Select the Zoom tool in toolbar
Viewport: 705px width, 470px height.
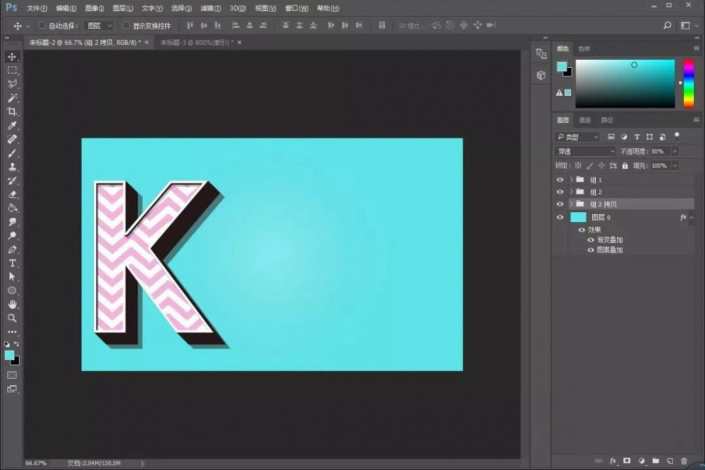12,318
